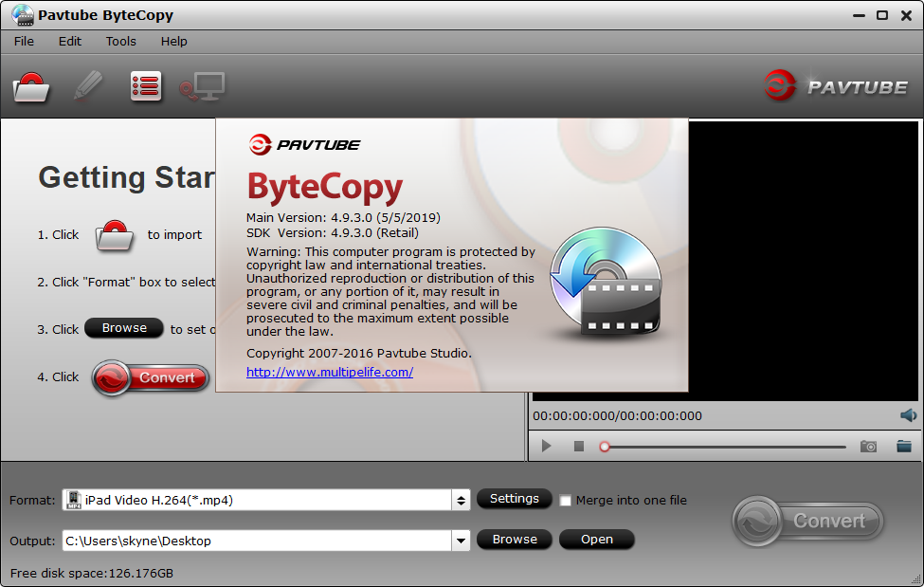Screen dimensions: 924x587
Task: Close the Pavtube ByteCopy window
Action: [x=906, y=15]
